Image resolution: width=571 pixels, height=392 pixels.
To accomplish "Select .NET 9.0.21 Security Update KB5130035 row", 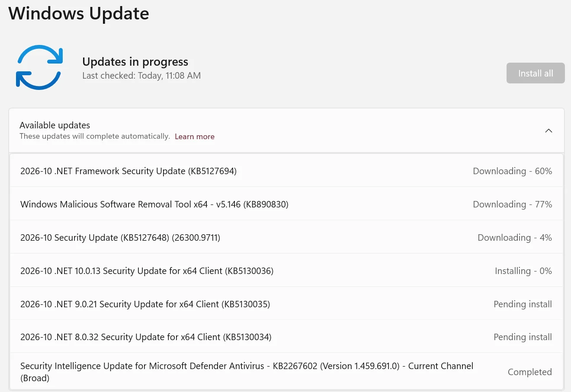I will point(286,304).
